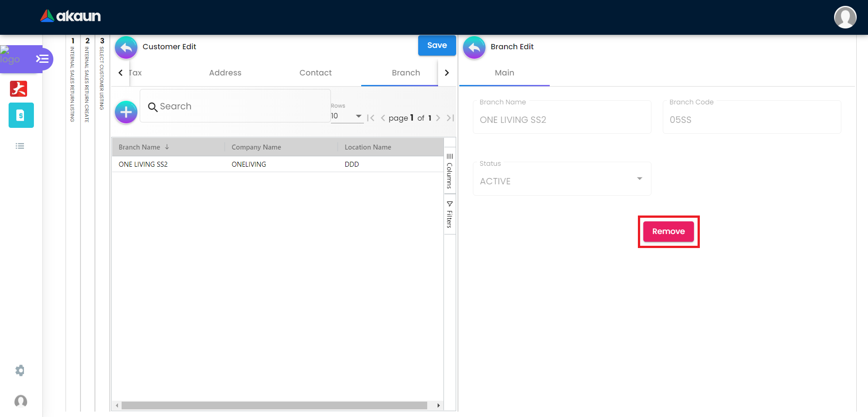
Task: Click the red Remove button
Action: [x=668, y=231]
